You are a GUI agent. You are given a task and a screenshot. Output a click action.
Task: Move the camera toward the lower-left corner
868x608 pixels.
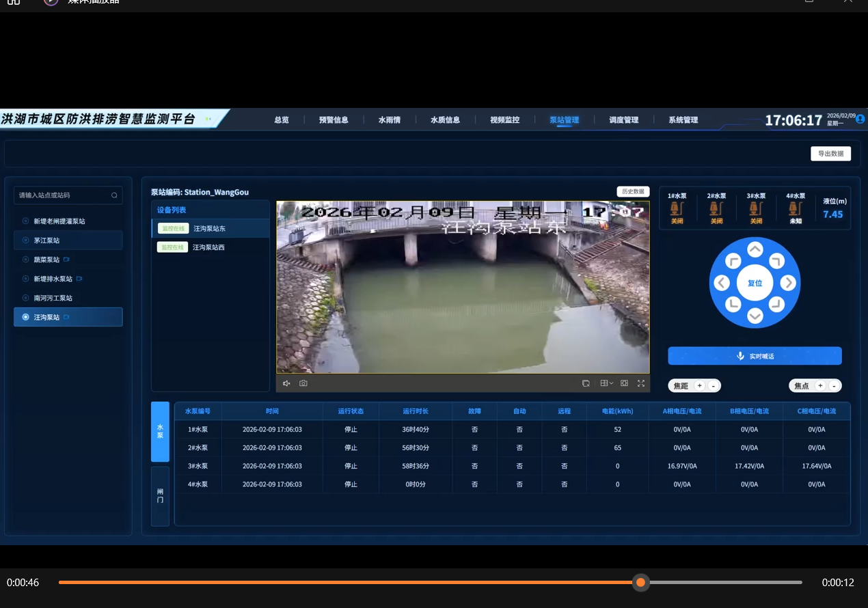733,303
